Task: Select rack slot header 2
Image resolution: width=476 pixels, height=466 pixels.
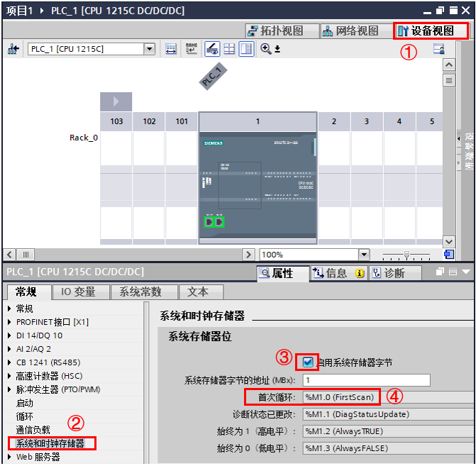Action: [x=334, y=121]
